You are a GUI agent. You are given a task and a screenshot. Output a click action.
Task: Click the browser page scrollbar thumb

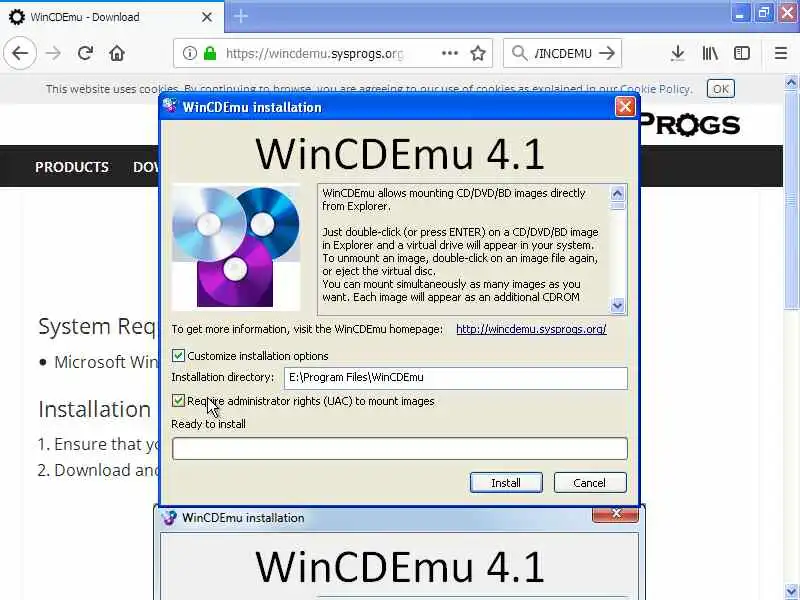point(791,201)
